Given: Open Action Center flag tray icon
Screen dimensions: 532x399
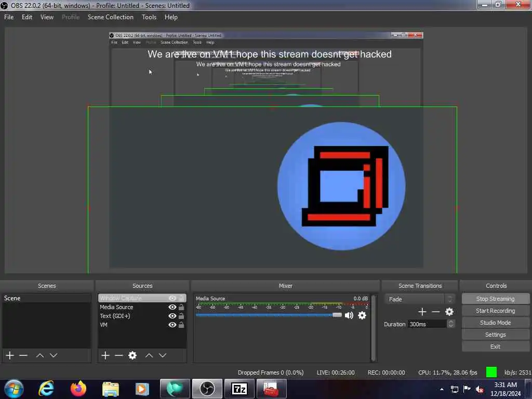Looking at the screenshot, I should (x=467, y=389).
